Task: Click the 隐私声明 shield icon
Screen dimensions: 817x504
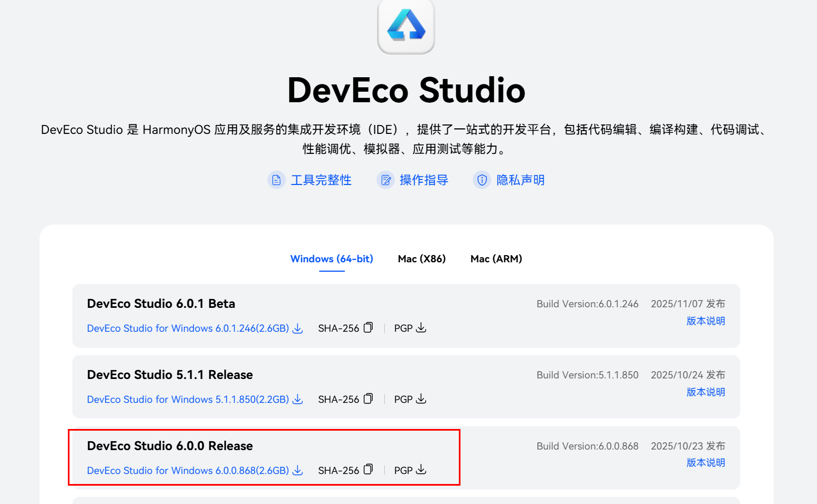Action: (482, 179)
